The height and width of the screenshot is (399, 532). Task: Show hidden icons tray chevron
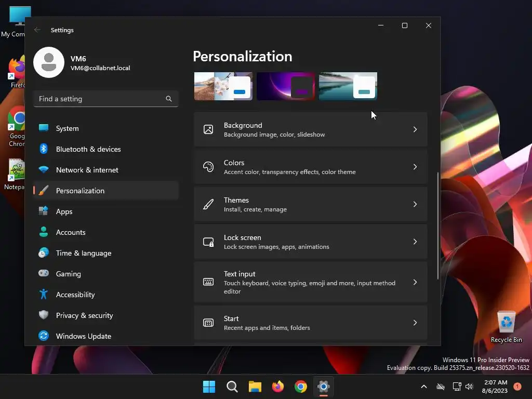coord(424,387)
